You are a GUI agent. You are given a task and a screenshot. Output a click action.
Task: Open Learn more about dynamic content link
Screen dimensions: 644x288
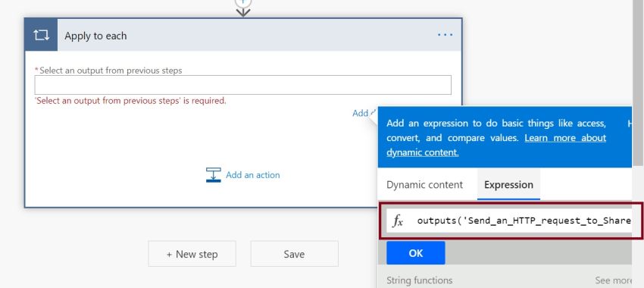pyautogui.click(x=496, y=145)
